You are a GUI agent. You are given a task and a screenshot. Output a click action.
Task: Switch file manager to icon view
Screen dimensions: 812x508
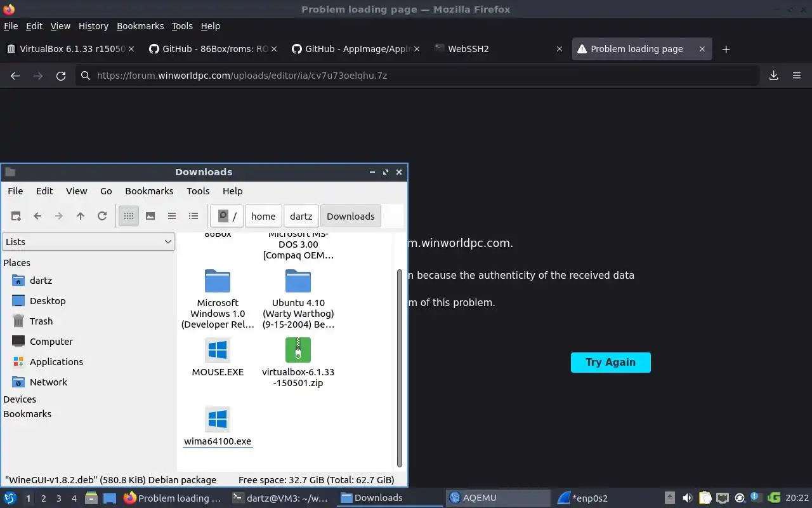(129, 216)
